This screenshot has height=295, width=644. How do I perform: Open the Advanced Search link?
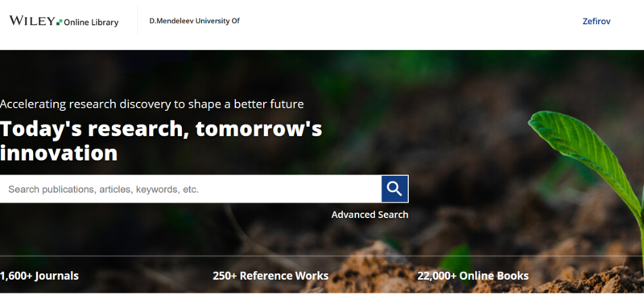[369, 215]
